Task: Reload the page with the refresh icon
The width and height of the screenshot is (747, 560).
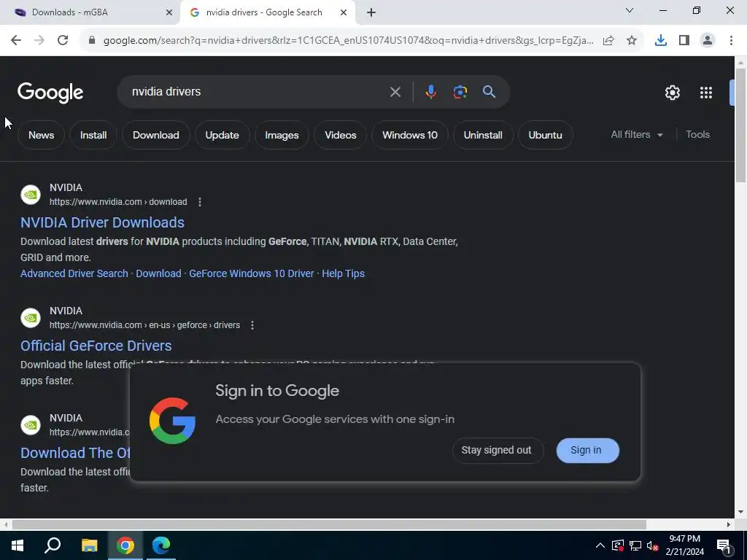Action: (x=63, y=41)
